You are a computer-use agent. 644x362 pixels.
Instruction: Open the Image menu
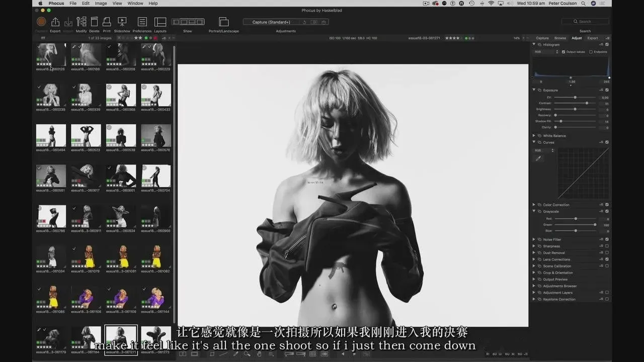101,4
